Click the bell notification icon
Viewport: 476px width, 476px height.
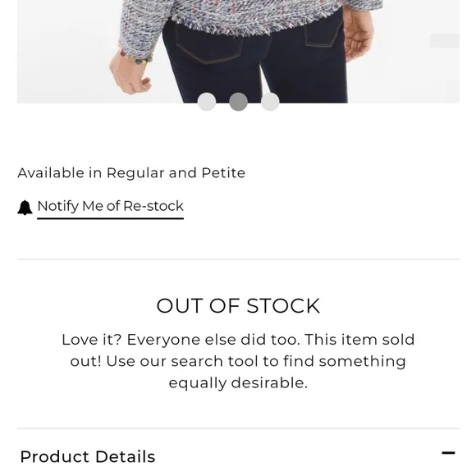click(x=25, y=208)
